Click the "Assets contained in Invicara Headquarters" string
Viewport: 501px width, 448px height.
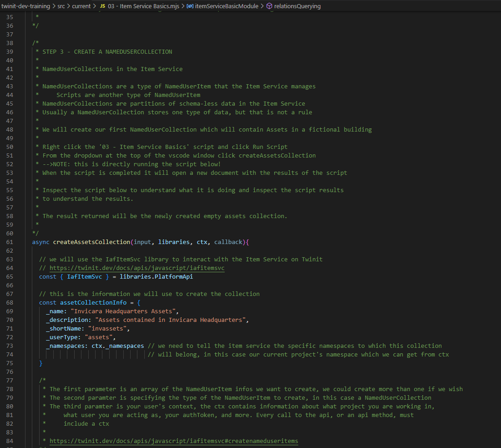pos(170,320)
